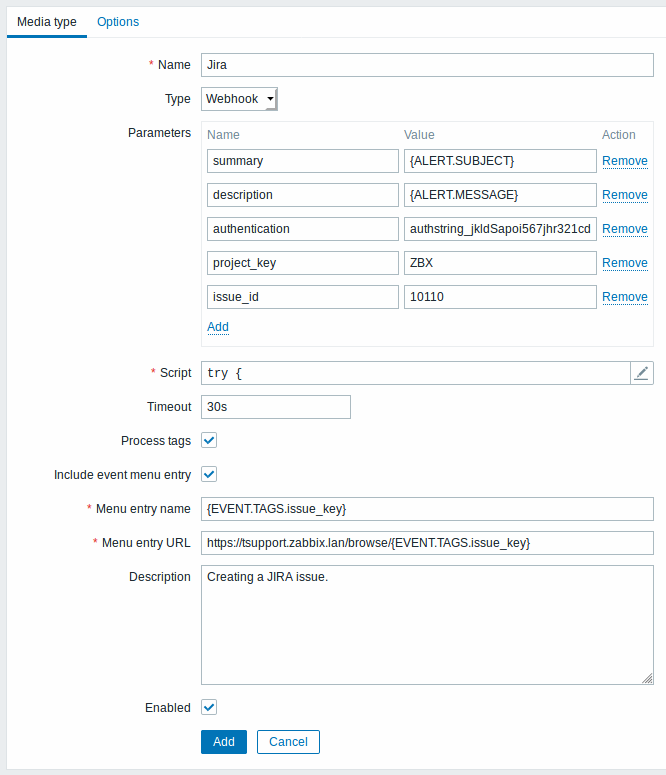Remove the project_key parameter
The height and width of the screenshot is (775, 666).
pos(625,263)
